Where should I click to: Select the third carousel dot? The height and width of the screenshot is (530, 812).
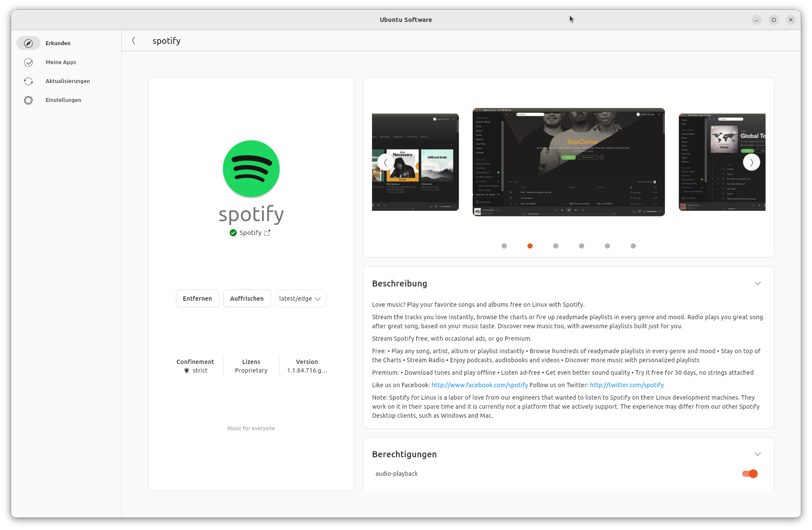556,246
